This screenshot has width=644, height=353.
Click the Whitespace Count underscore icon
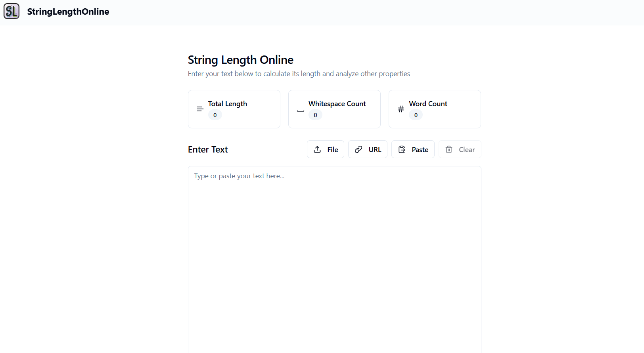[301, 111]
